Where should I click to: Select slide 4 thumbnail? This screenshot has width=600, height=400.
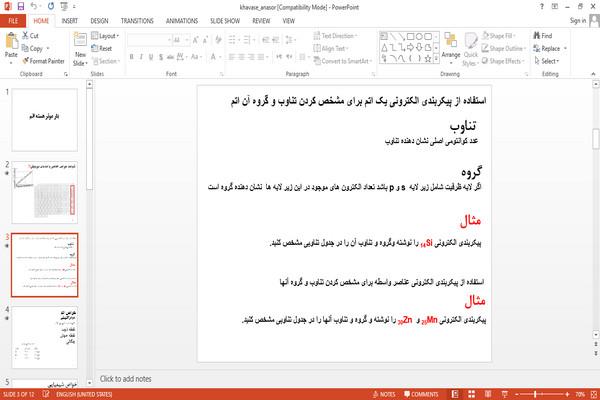point(45,337)
